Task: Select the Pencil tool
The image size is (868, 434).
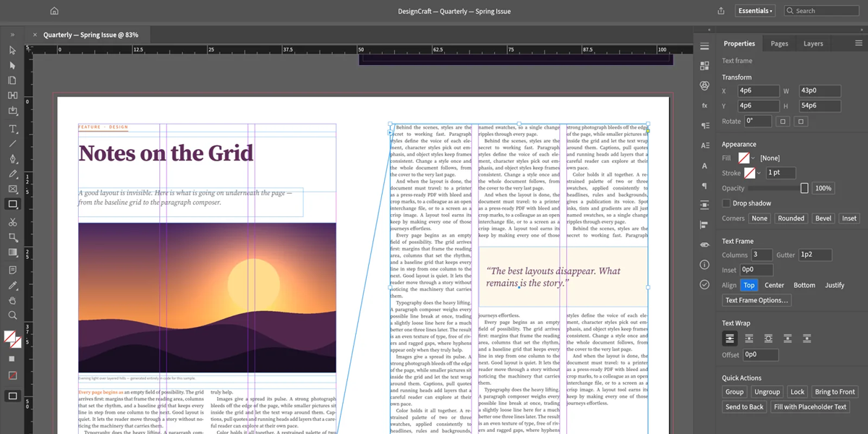Action: click(x=12, y=174)
